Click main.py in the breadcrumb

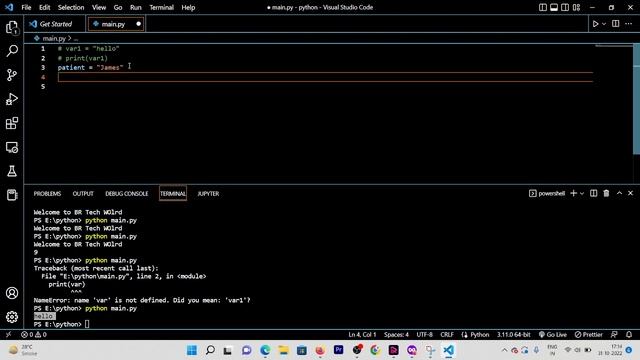(x=54, y=38)
